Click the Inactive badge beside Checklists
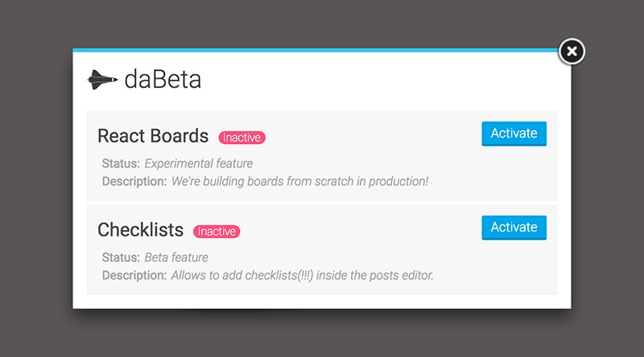This screenshot has width=644, height=357. click(x=217, y=232)
